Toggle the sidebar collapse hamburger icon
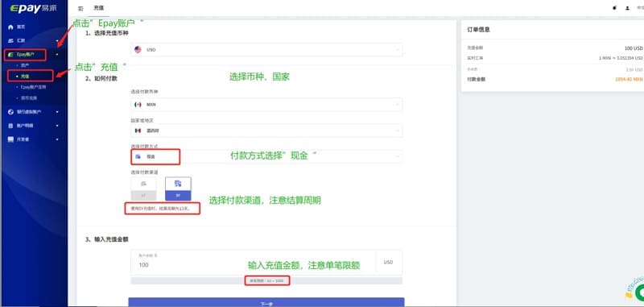The height and width of the screenshot is (307, 644). (80, 8)
